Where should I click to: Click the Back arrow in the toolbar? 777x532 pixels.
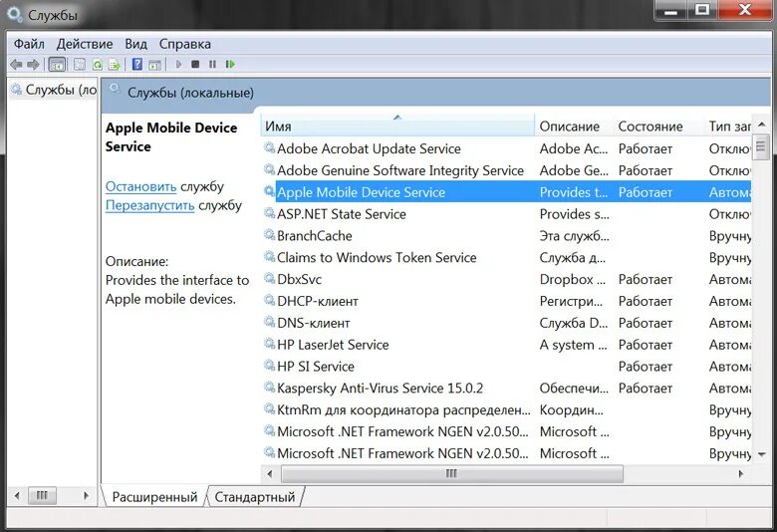tap(16, 65)
